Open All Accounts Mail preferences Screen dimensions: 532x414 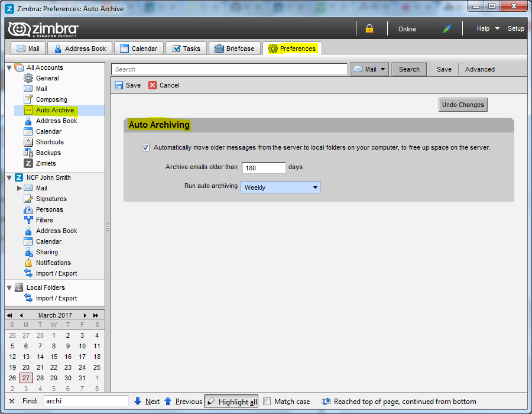(41, 89)
